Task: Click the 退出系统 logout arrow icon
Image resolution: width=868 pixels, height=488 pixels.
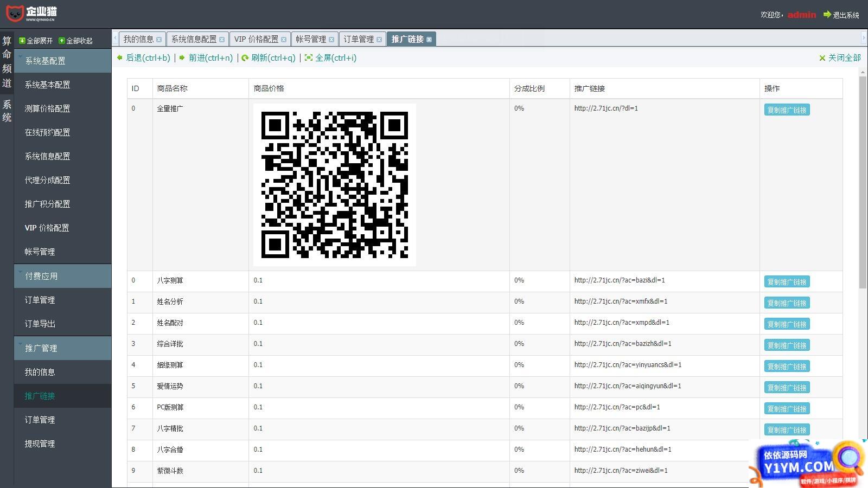Action: click(827, 15)
